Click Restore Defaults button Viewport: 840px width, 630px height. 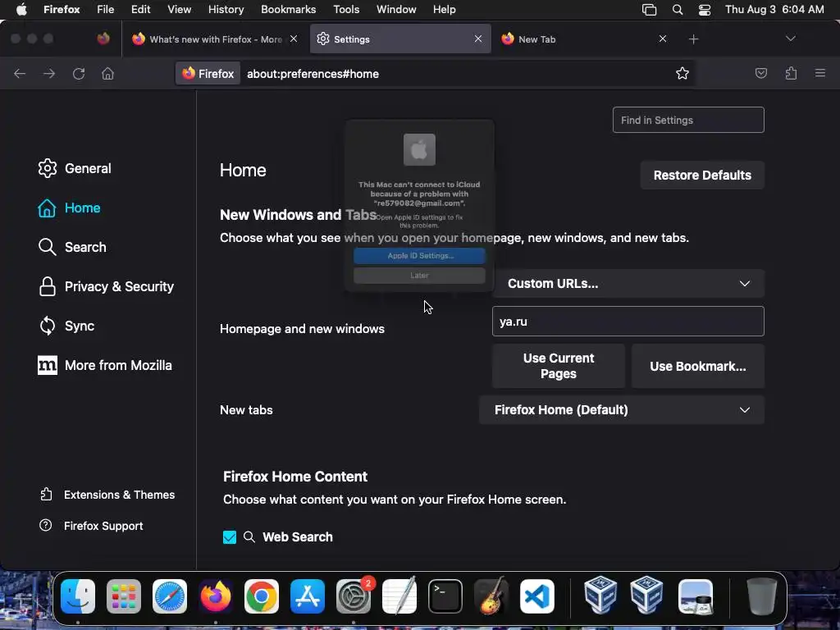pyautogui.click(x=702, y=176)
